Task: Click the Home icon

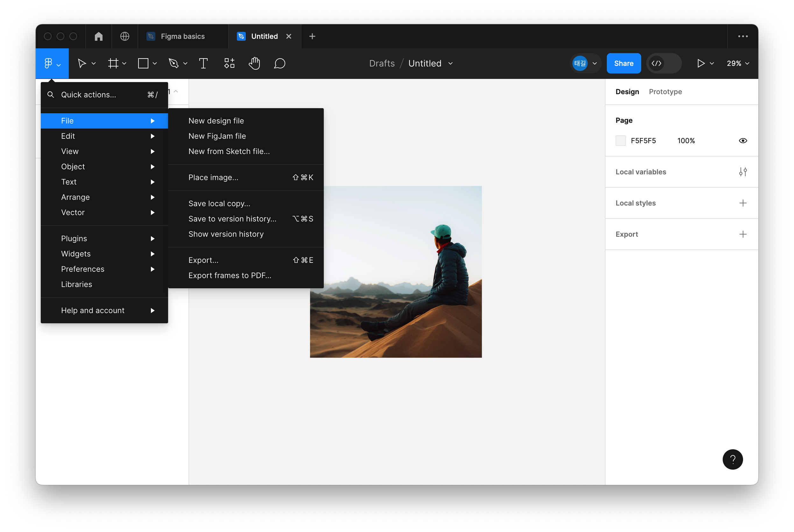Action: 98,36
